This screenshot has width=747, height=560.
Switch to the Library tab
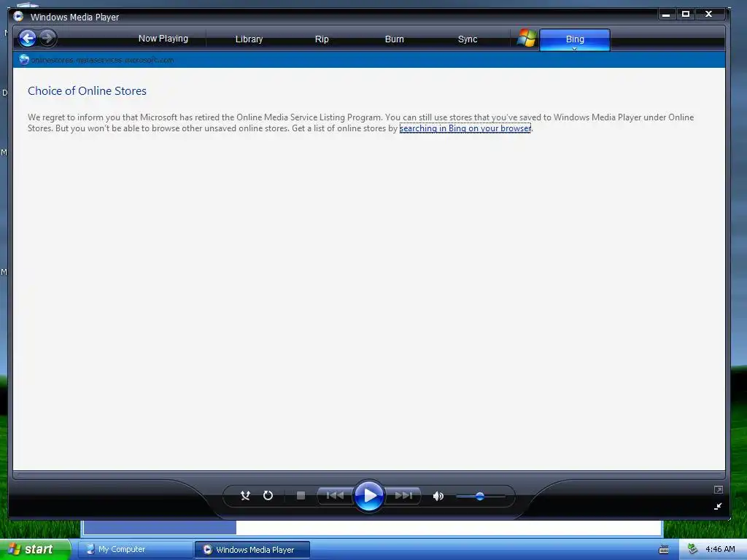coord(249,39)
